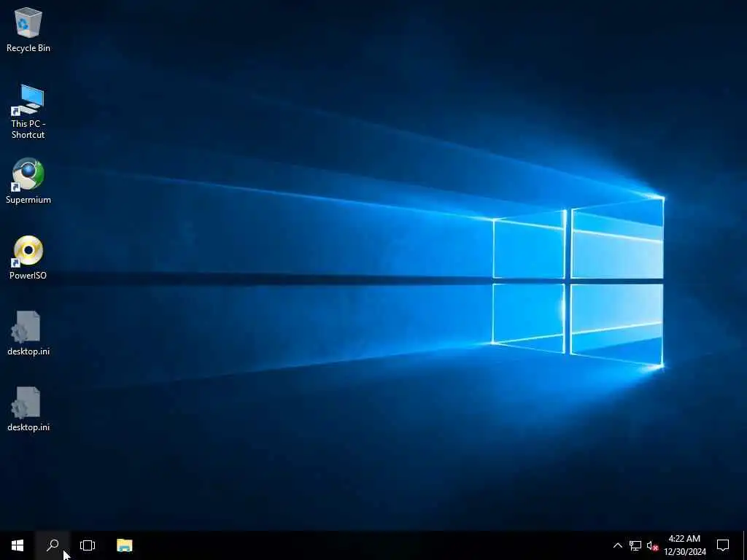Select the This PC - Shortcut icon
This screenshot has width=747, height=560.
coord(28,112)
